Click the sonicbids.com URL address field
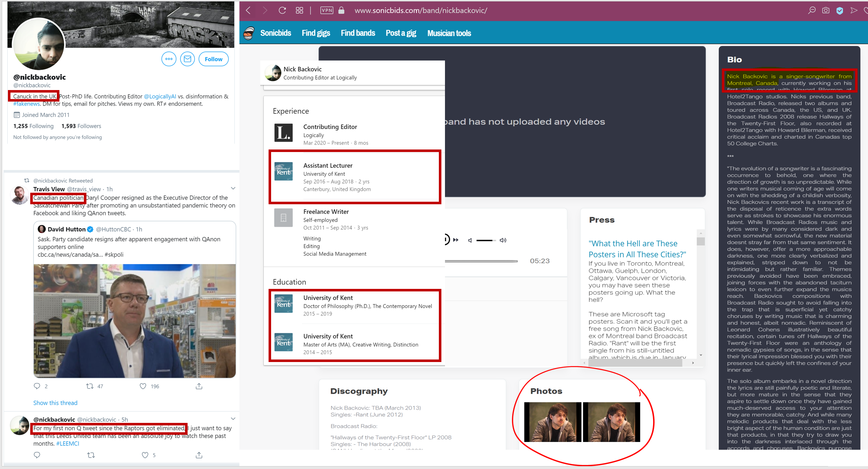 [x=420, y=10]
